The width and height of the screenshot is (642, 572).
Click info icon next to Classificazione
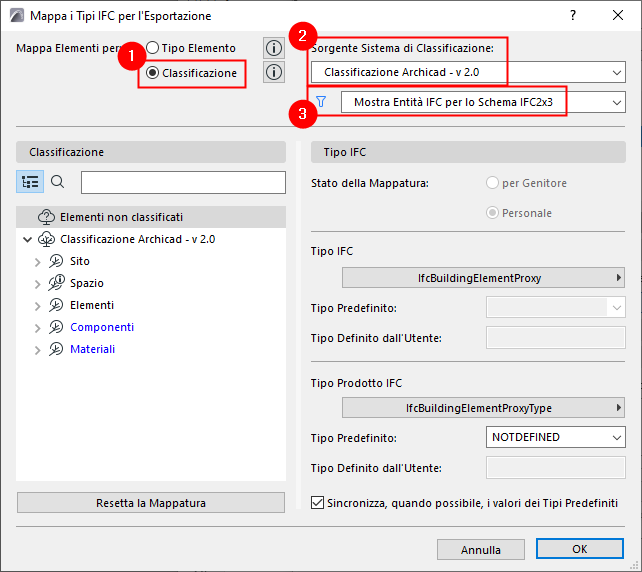(274, 72)
